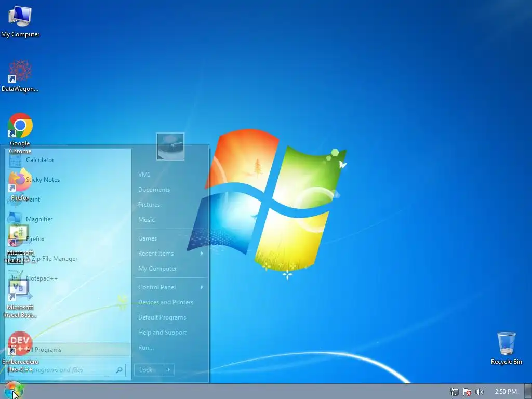532x399 pixels.
Task: Open 7-Zip File Manager in the Start menu
Action: (x=68, y=259)
